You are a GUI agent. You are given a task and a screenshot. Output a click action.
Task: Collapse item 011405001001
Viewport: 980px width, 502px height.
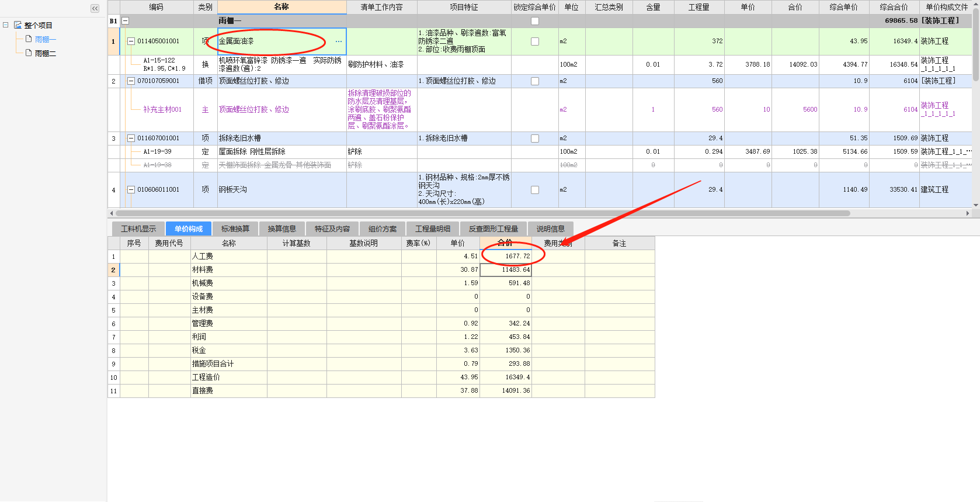click(x=131, y=41)
